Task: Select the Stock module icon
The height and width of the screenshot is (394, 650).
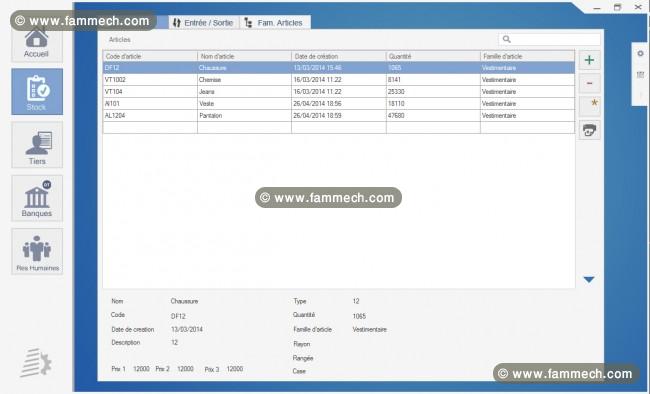Action: (37, 92)
